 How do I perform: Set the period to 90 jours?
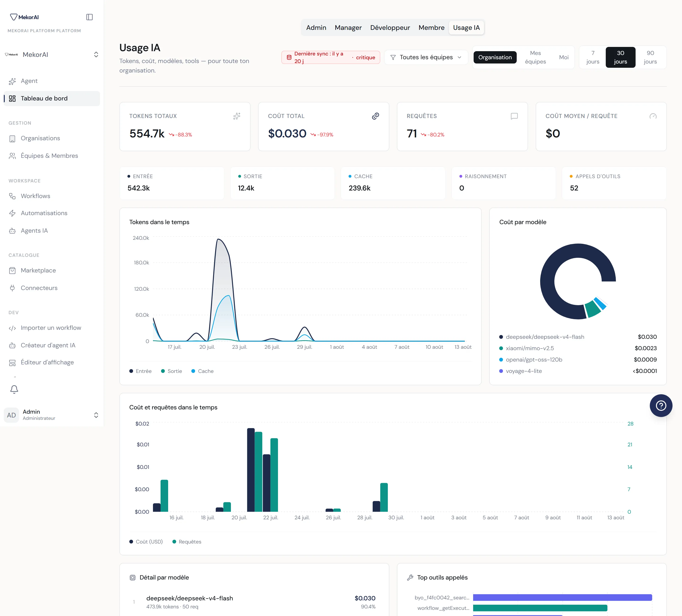click(x=650, y=58)
